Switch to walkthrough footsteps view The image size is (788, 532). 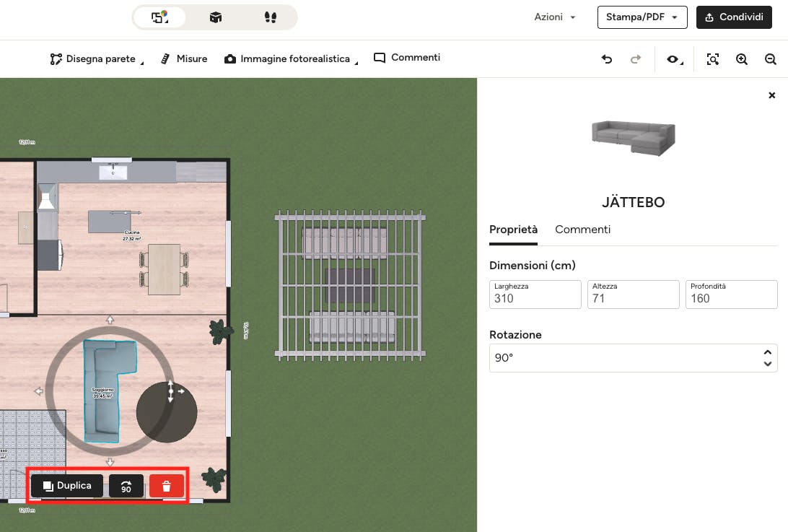[271, 17]
